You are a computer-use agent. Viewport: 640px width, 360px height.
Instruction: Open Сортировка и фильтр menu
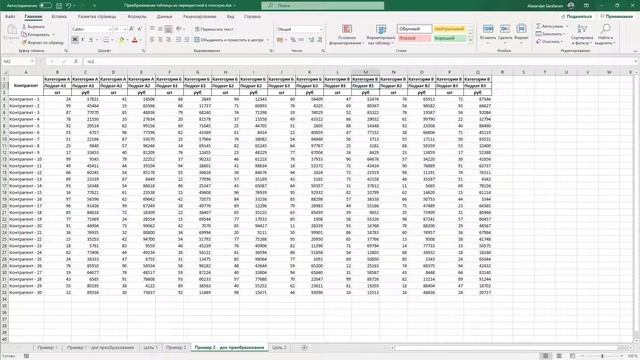[x=582, y=34]
